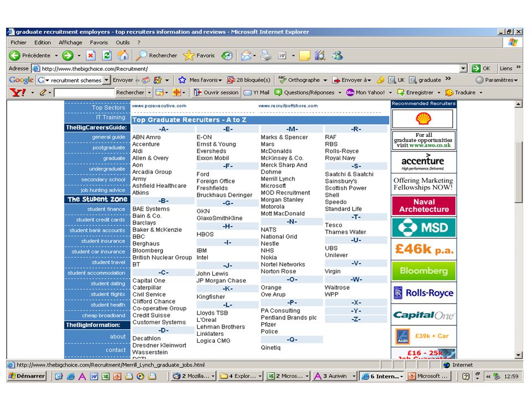Open the ? help menu

(139, 43)
